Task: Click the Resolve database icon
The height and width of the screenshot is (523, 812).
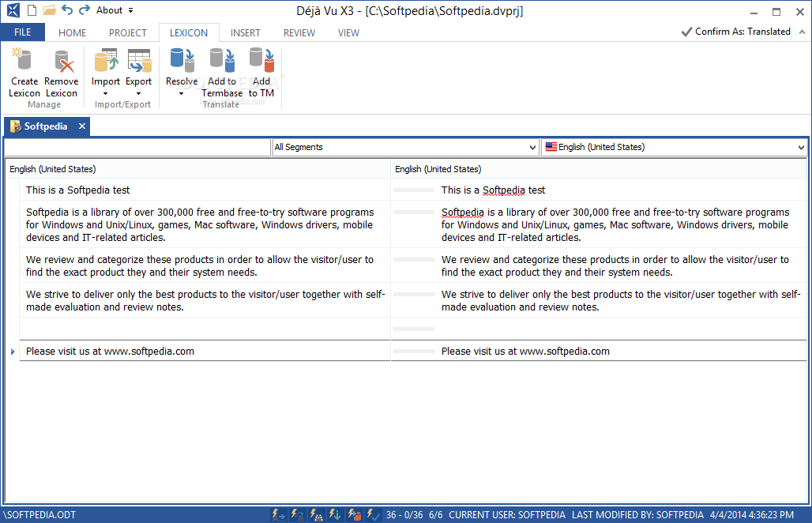Action: [182, 60]
